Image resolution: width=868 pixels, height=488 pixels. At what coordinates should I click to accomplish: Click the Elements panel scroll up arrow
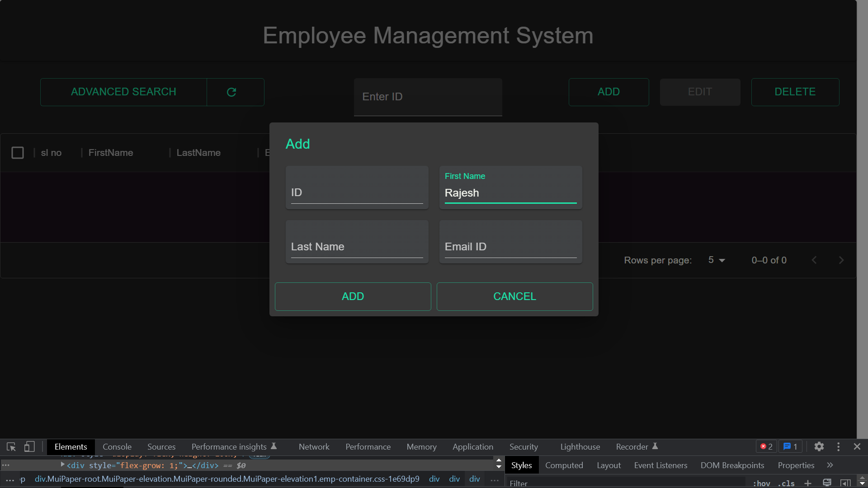tap(499, 460)
